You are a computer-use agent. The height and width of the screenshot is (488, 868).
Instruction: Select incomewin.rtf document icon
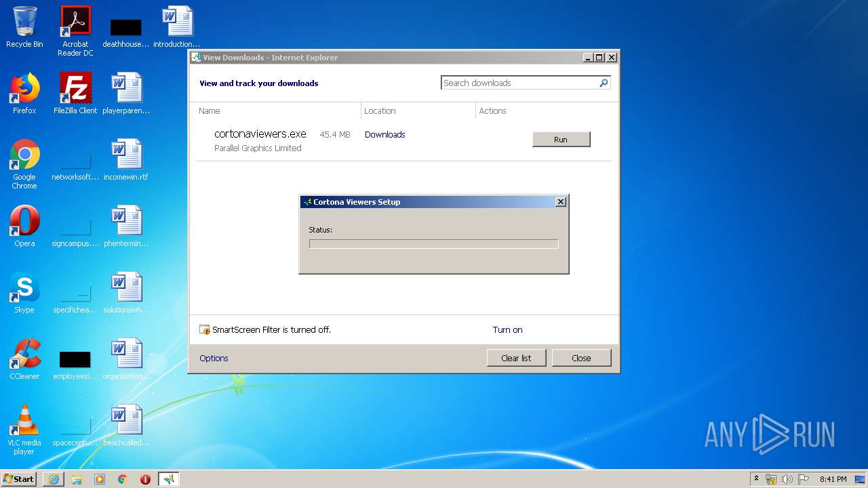coord(126,160)
